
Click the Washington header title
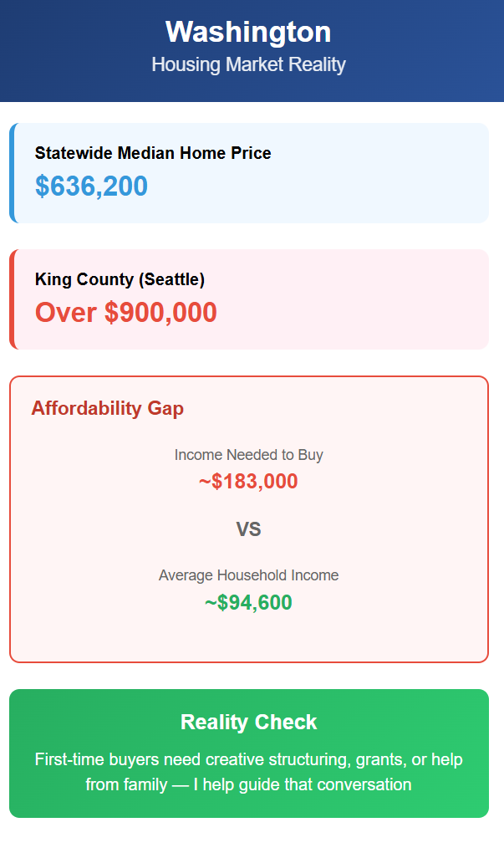point(248,32)
